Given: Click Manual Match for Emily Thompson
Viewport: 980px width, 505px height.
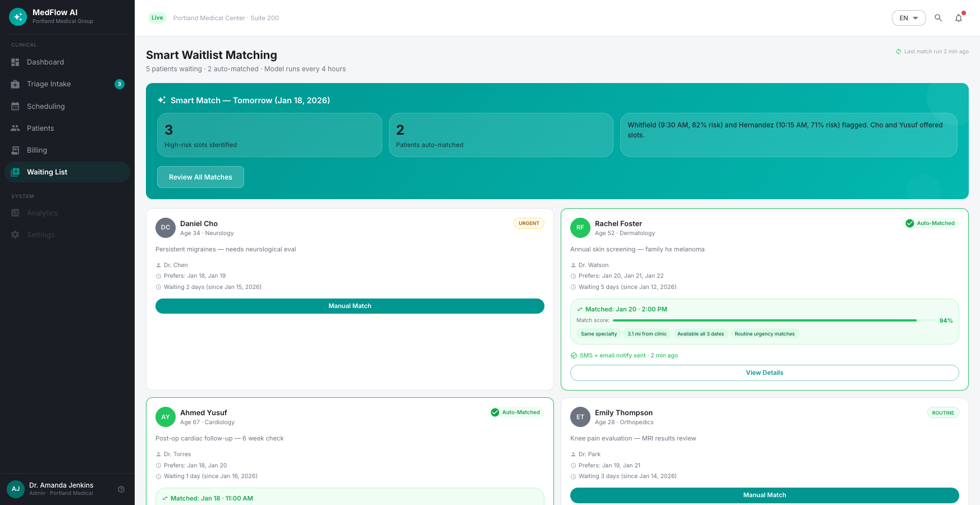Looking at the screenshot, I should click(x=764, y=495).
